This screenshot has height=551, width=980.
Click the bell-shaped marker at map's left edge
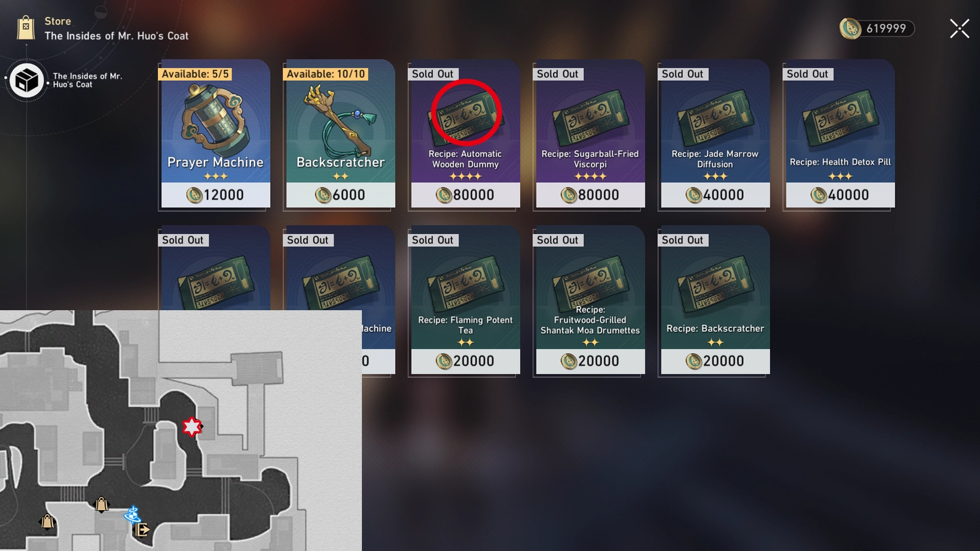[47, 521]
